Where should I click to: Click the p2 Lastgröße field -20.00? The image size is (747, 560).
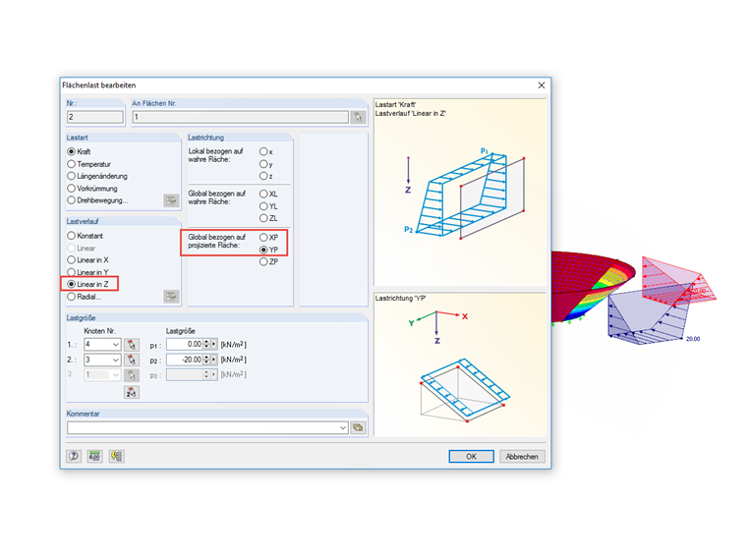(x=185, y=360)
